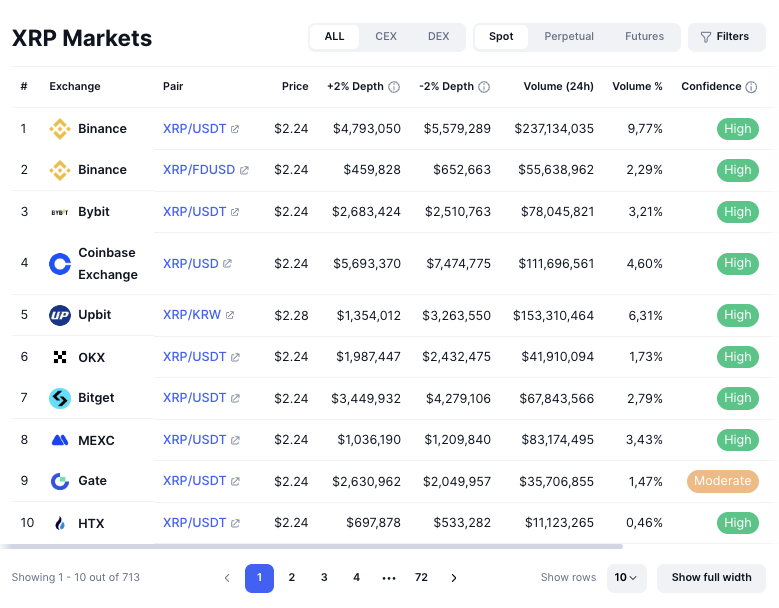
Task: Click external link icon beside OKX XRP/USDT
Action: [x=235, y=357]
